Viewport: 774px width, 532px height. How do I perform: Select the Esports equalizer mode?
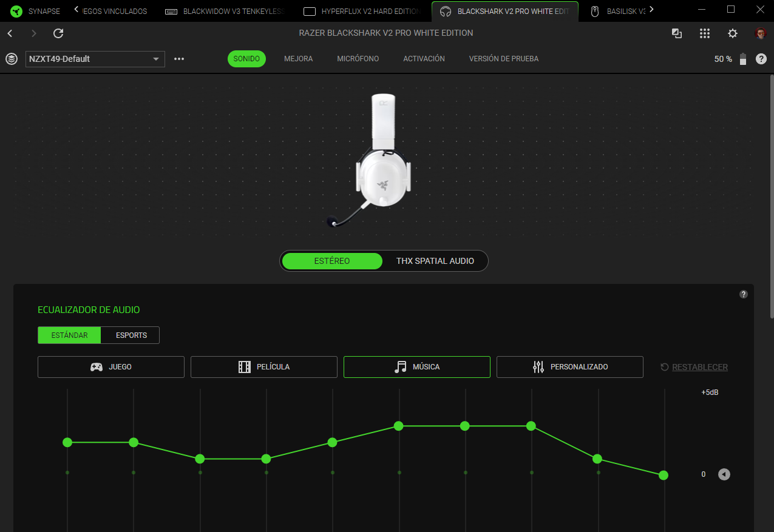click(x=132, y=335)
